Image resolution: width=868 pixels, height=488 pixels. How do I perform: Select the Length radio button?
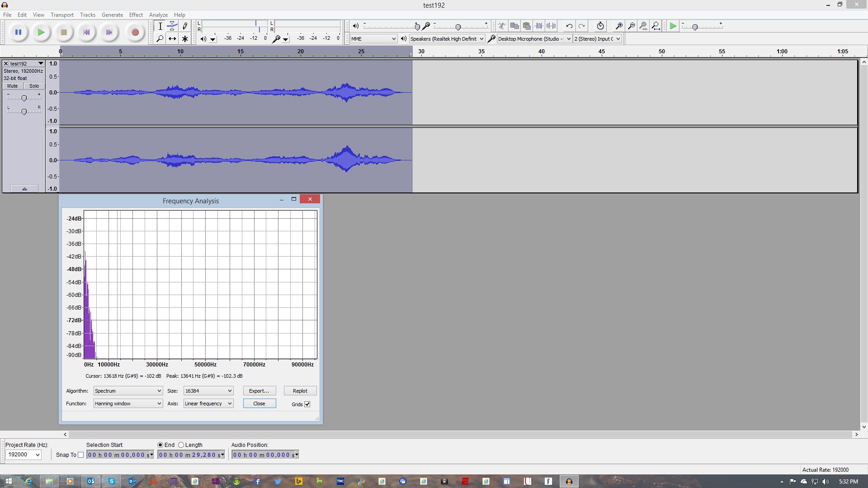tap(181, 445)
